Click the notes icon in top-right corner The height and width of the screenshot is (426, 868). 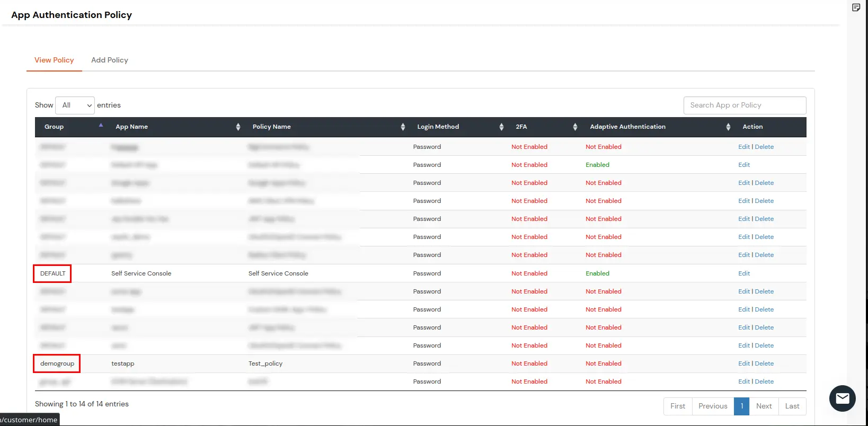pos(856,7)
